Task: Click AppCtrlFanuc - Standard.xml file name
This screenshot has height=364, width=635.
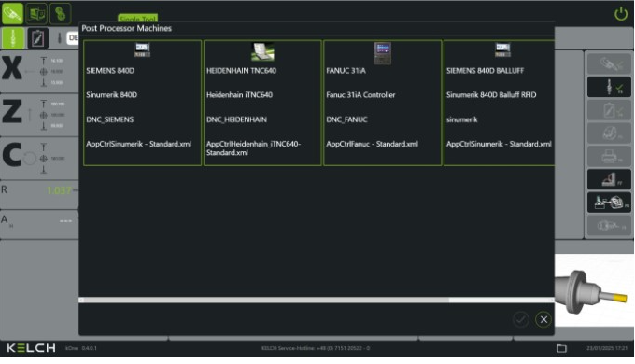Action: click(x=373, y=144)
